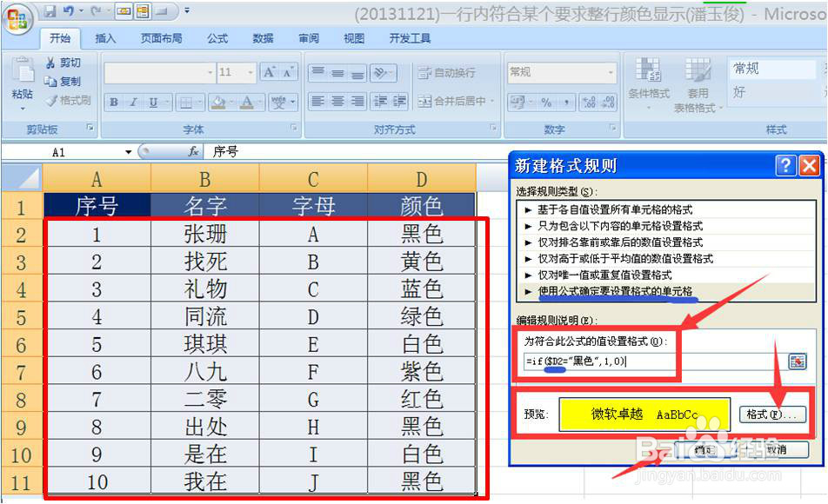Toggle bold formatting on
The width and height of the screenshot is (828, 504).
click(114, 102)
